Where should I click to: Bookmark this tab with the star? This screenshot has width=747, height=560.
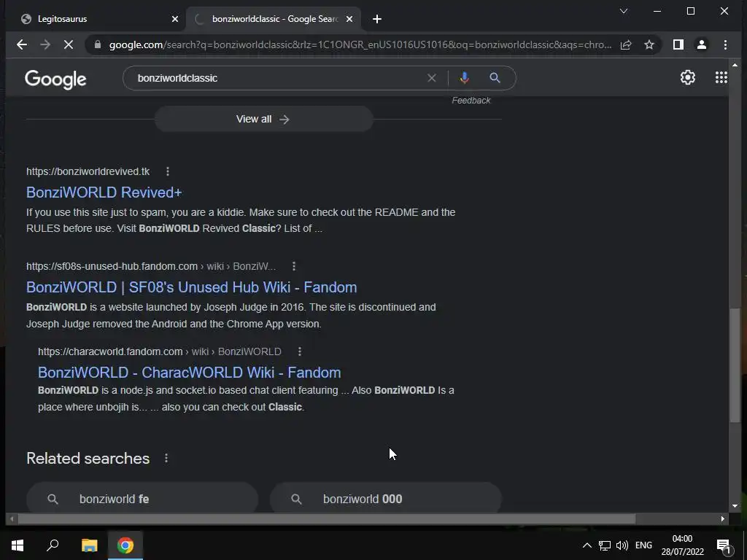point(649,44)
